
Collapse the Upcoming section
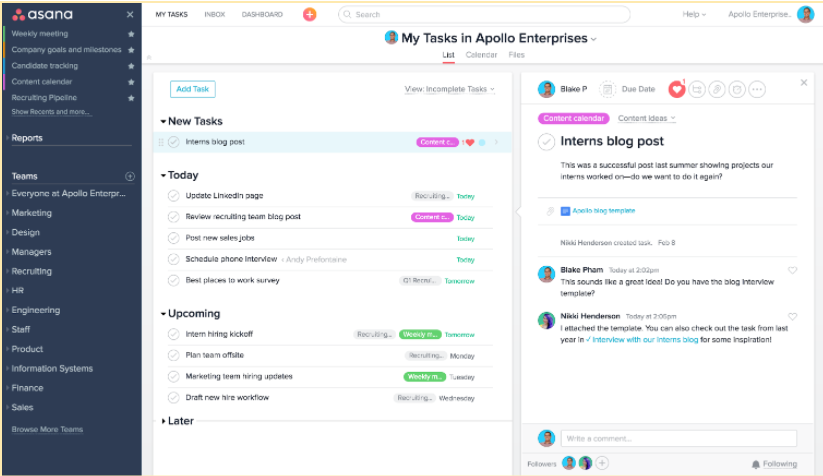pyautogui.click(x=163, y=314)
